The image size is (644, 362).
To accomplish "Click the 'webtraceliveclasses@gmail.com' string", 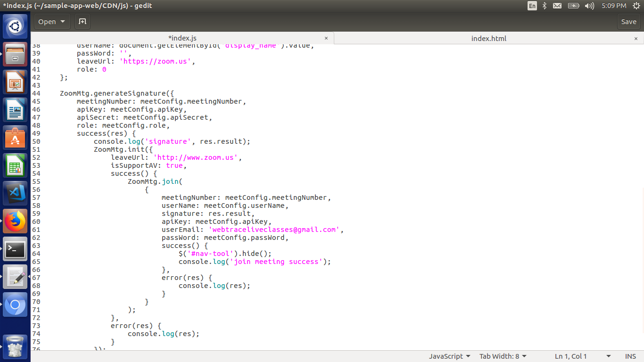I will tap(274, 230).
